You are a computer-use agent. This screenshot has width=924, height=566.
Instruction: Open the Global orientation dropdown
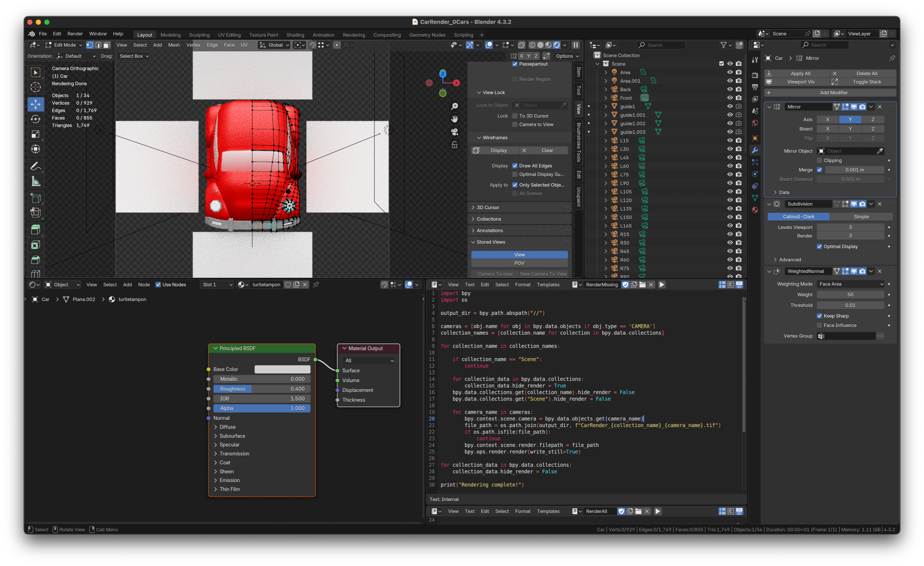274,45
